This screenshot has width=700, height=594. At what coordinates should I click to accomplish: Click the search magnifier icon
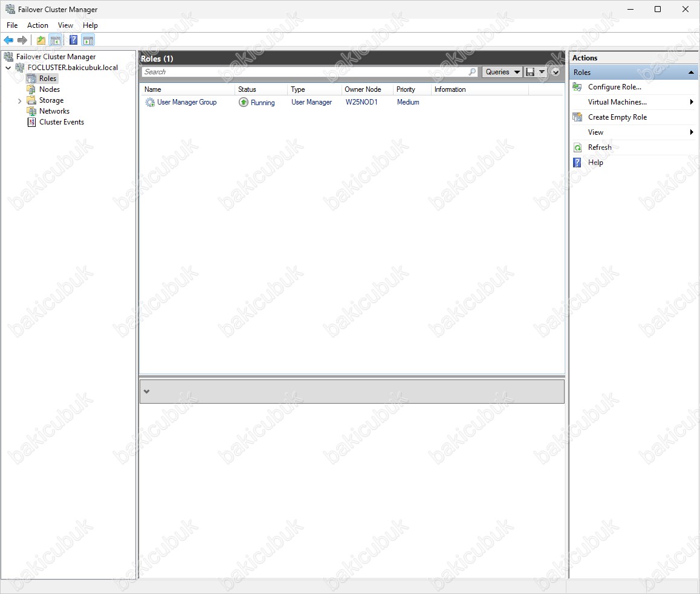pos(472,72)
